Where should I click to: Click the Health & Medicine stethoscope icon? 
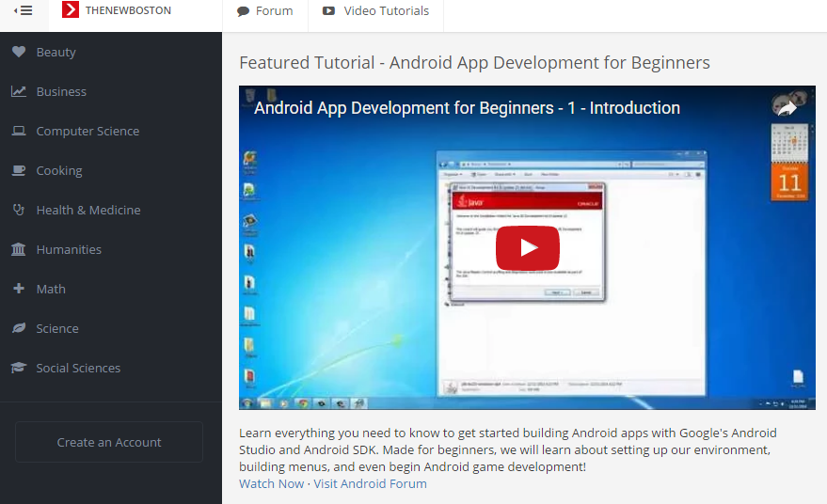point(19,210)
